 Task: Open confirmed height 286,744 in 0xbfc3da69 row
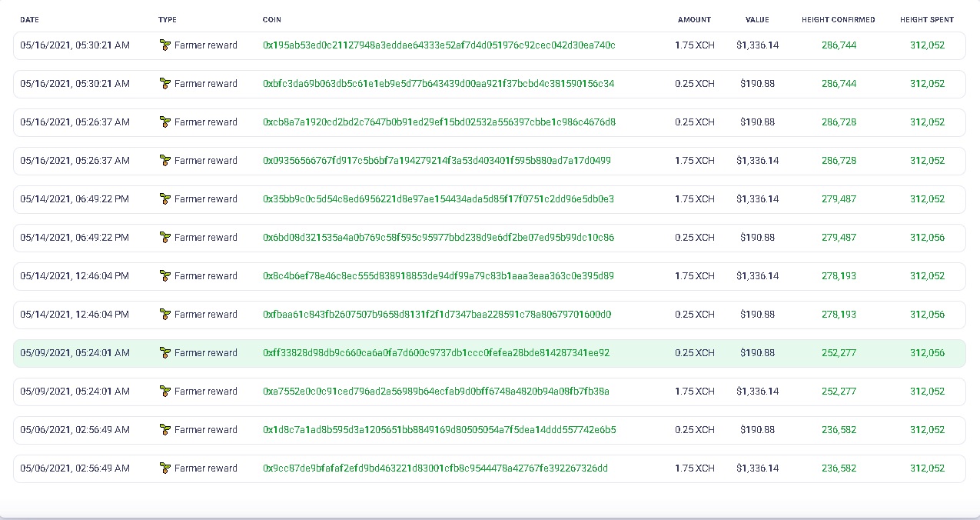click(x=839, y=84)
